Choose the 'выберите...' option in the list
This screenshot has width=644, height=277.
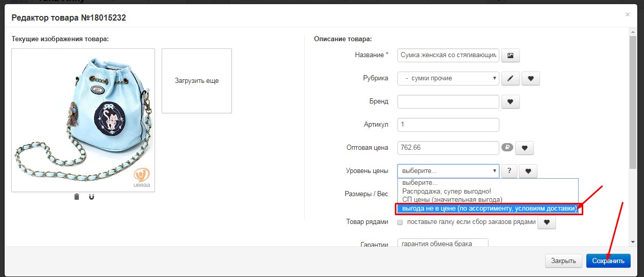[x=488, y=183]
